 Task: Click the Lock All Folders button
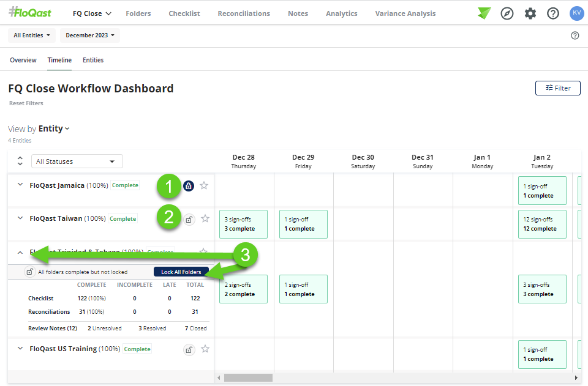click(181, 272)
